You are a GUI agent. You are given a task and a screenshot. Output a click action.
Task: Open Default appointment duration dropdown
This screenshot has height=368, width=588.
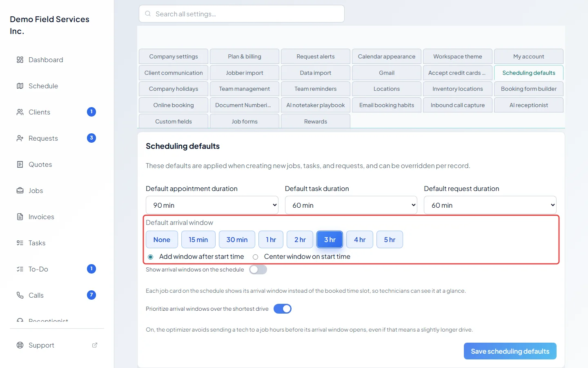212,205
